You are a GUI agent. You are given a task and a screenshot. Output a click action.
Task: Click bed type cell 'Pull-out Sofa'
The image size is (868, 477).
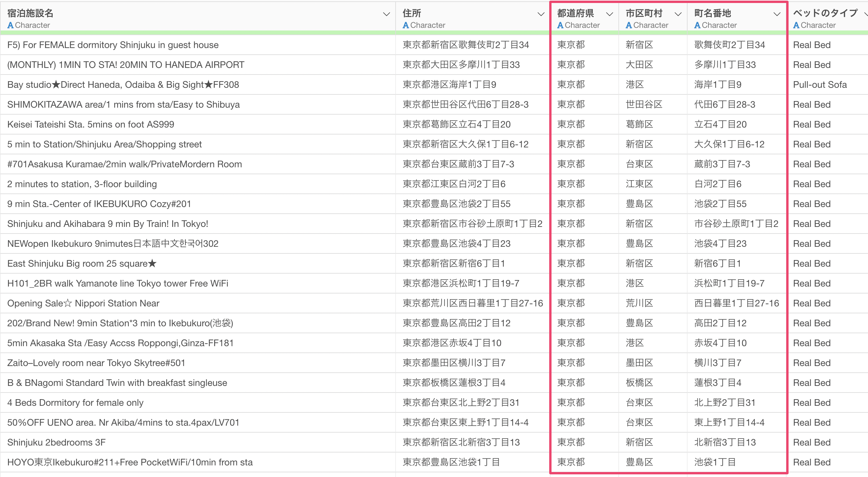[827, 84]
